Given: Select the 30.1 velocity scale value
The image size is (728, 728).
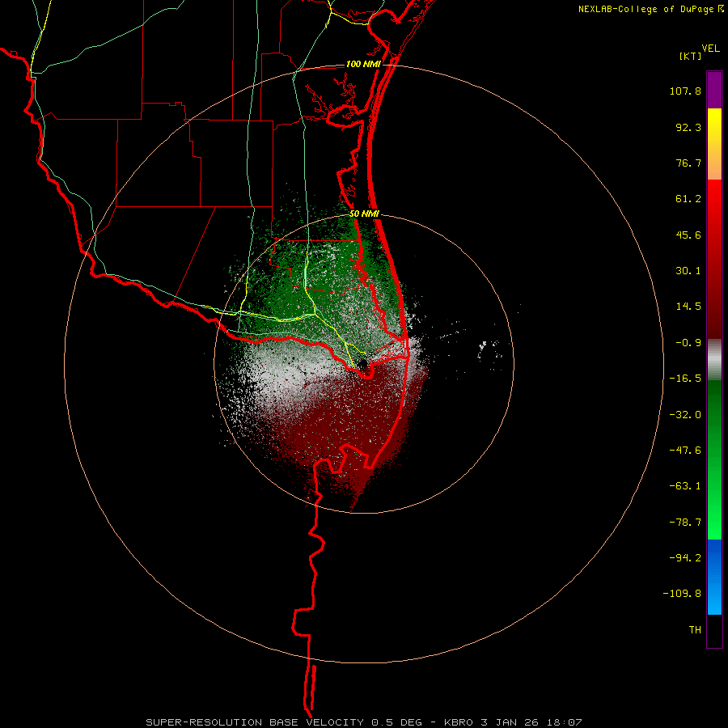Looking at the screenshot, I should click(688, 271).
